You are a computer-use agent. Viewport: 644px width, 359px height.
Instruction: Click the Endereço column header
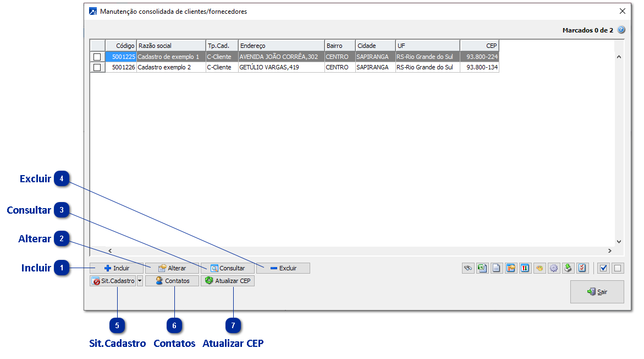click(282, 46)
